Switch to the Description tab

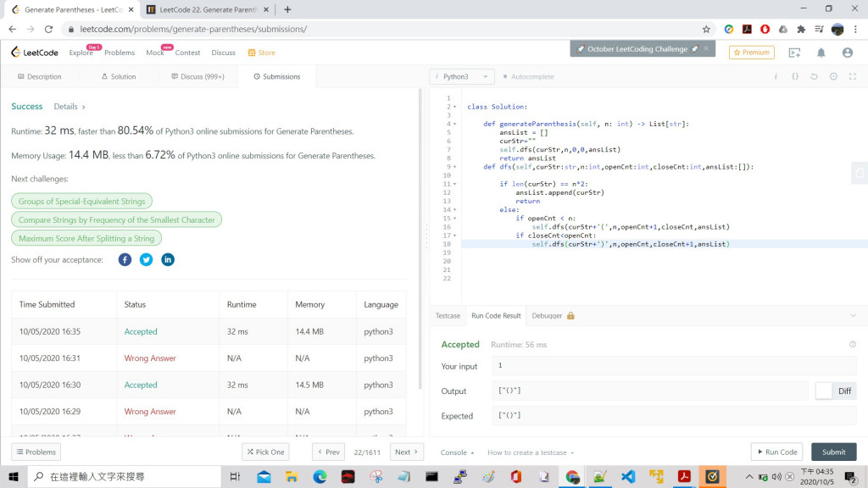tap(40, 76)
